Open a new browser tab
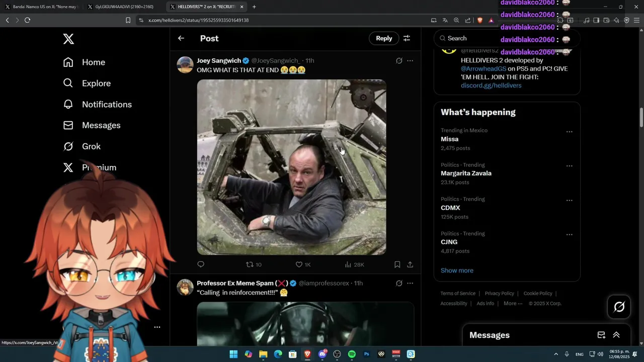This screenshot has width=644, height=362. [x=254, y=7]
